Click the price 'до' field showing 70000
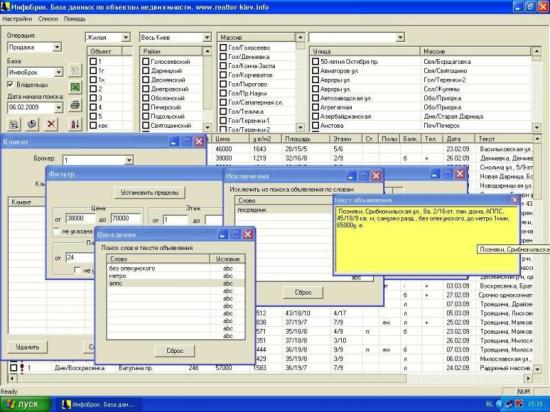 click(125, 219)
